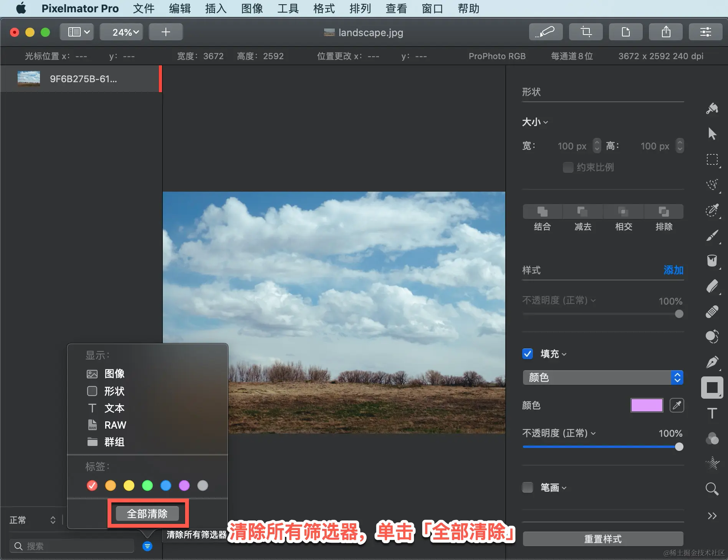Toggle the Constrain Proportions checkbox
728x560 pixels.
(568, 167)
